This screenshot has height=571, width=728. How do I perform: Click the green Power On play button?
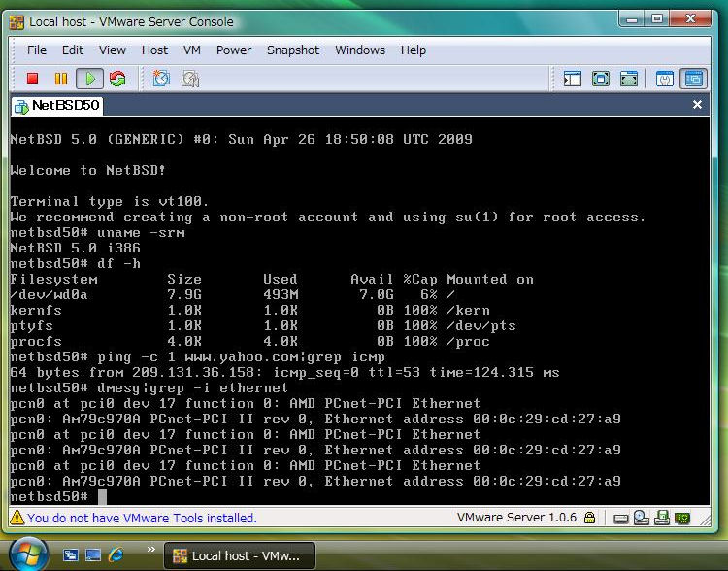tap(89, 79)
